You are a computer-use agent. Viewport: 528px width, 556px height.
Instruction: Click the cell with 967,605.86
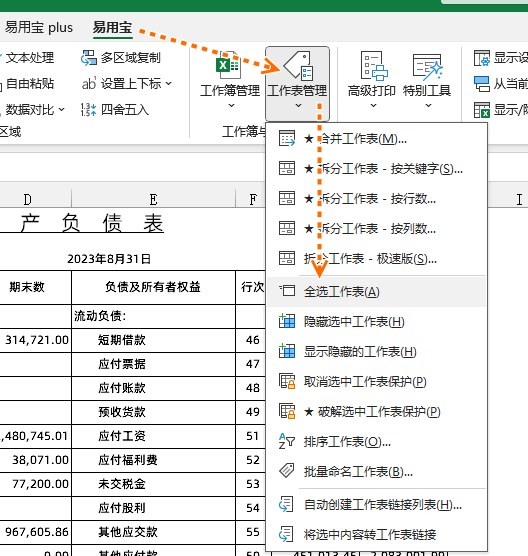[x=35, y=532]
